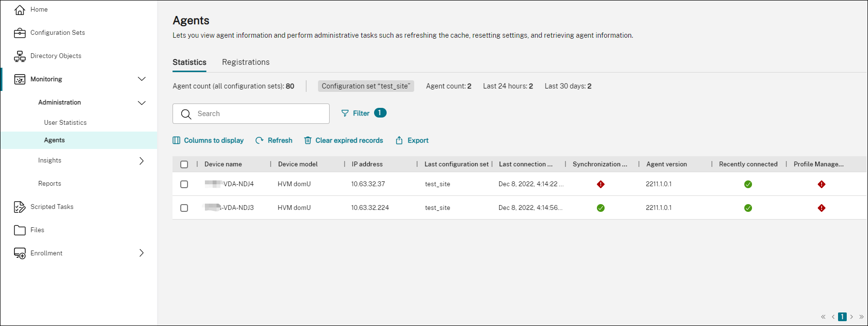Collapse the Administration submenu chevron
Image resolution: width=868 pixels, height=326 pixels.
point(142,103)
